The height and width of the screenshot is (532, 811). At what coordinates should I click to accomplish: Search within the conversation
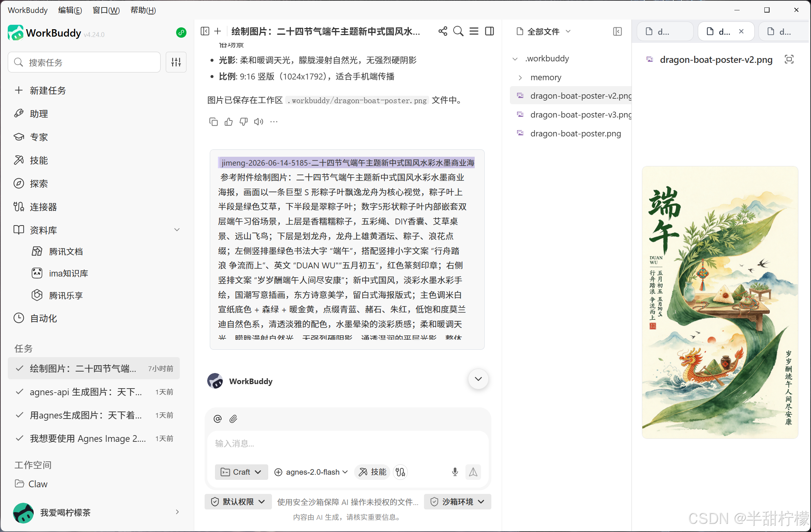tap(458, 31)
